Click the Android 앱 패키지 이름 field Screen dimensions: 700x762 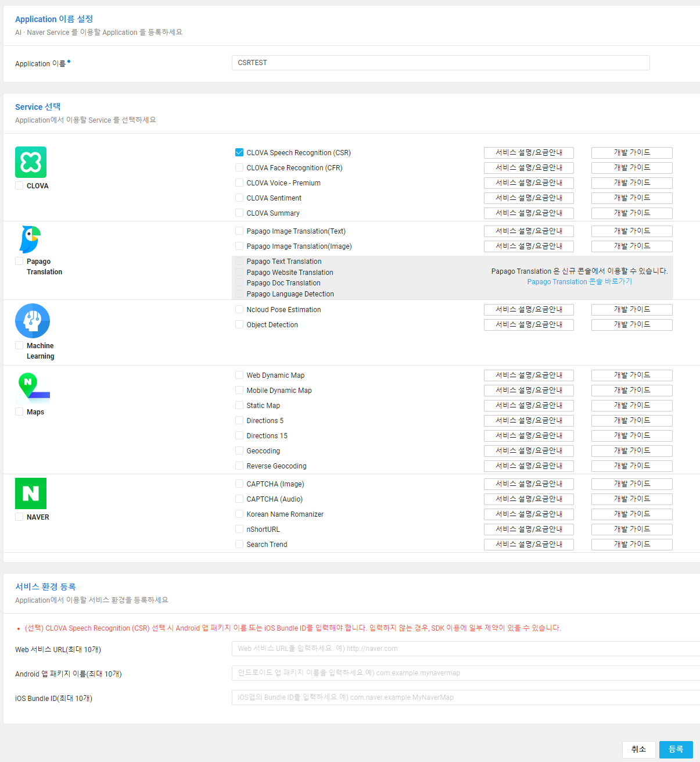(x=466, y=673)
